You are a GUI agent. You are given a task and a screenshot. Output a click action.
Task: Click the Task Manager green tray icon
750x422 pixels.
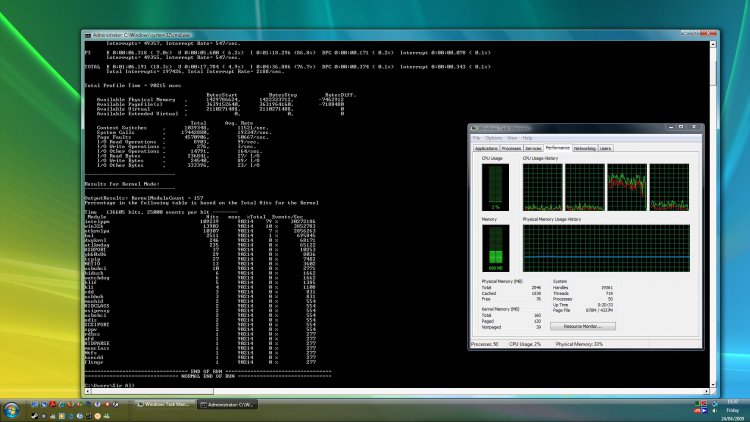point(697,403)
